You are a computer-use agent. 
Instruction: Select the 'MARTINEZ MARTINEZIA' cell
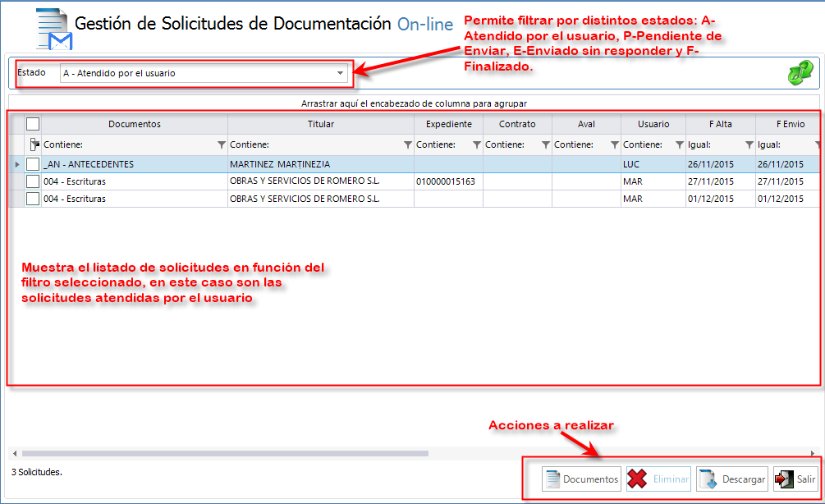(x=321, y=164)
